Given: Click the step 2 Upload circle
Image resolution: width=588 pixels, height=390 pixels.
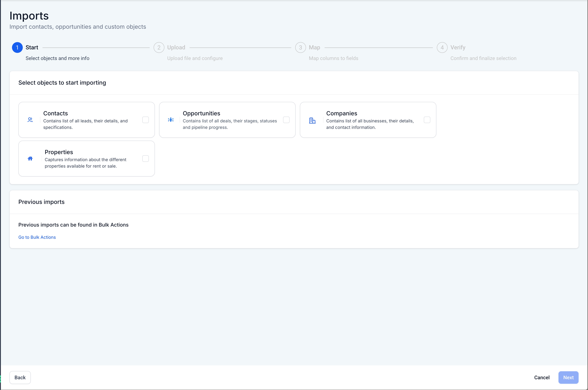Looking at the screenshot, I should pos(159,47).
